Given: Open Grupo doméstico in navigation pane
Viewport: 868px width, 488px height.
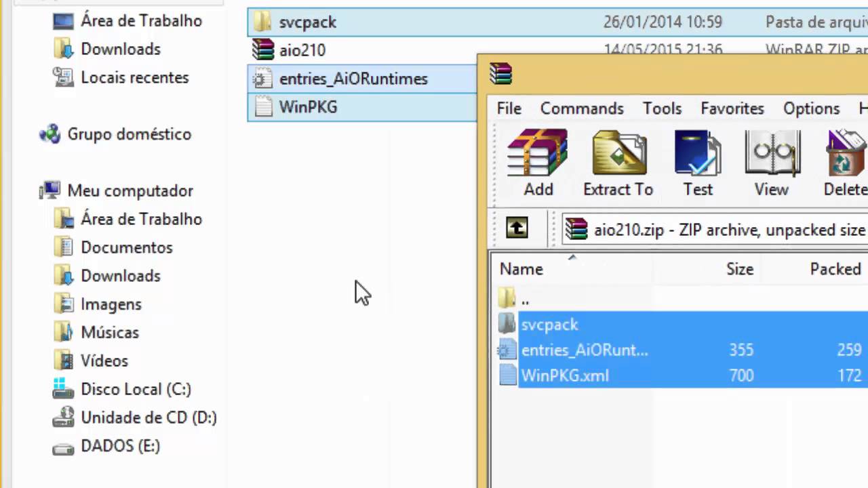Looking at the screenshot, I should 130,134.
